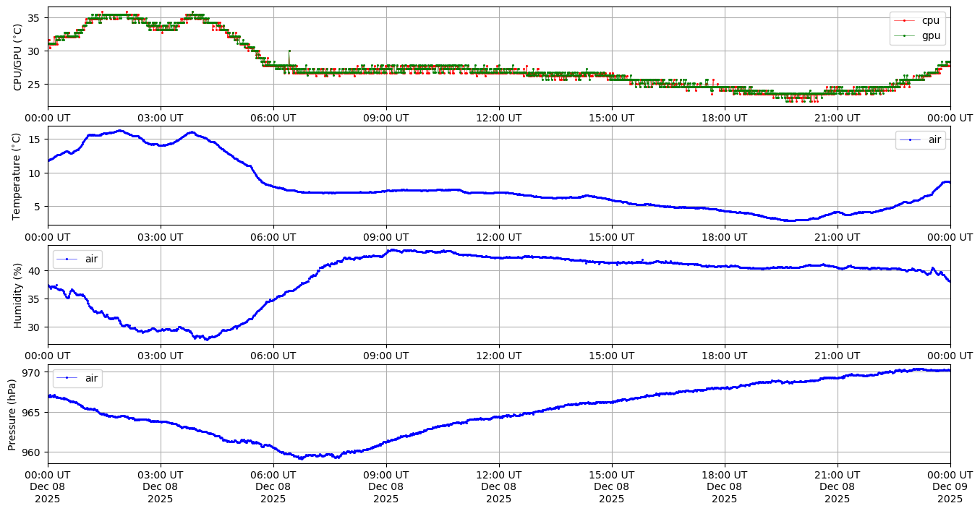Screen dimensions: 980x511
Task: Click 18:00 UT tick under Humidity plot
Action: (x=725, y=356)
